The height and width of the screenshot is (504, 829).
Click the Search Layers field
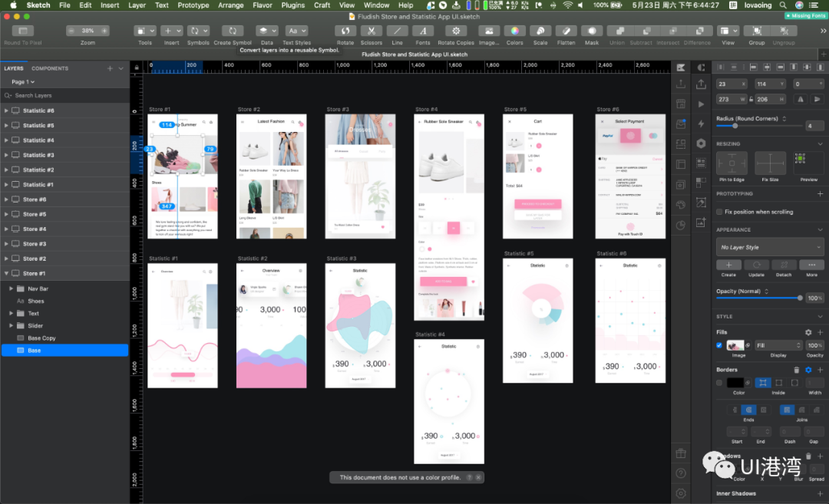(64, 96)
